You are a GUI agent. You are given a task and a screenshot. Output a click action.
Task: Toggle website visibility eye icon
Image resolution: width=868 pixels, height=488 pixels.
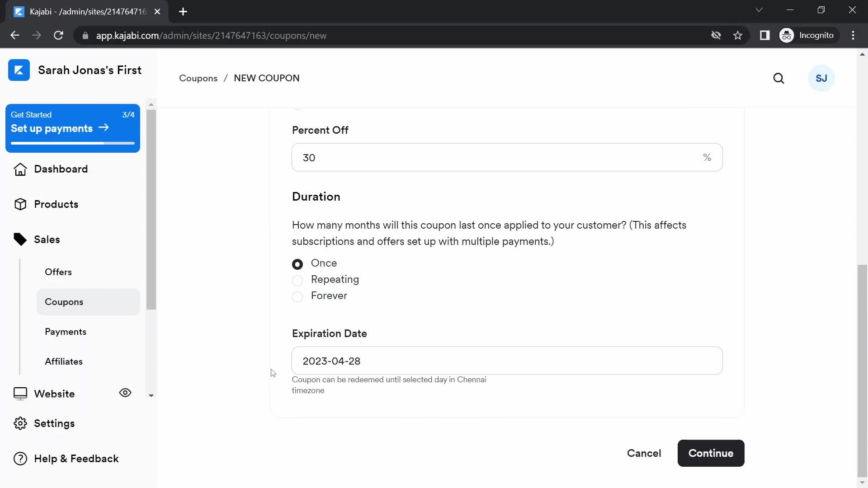tap(125, 393)
